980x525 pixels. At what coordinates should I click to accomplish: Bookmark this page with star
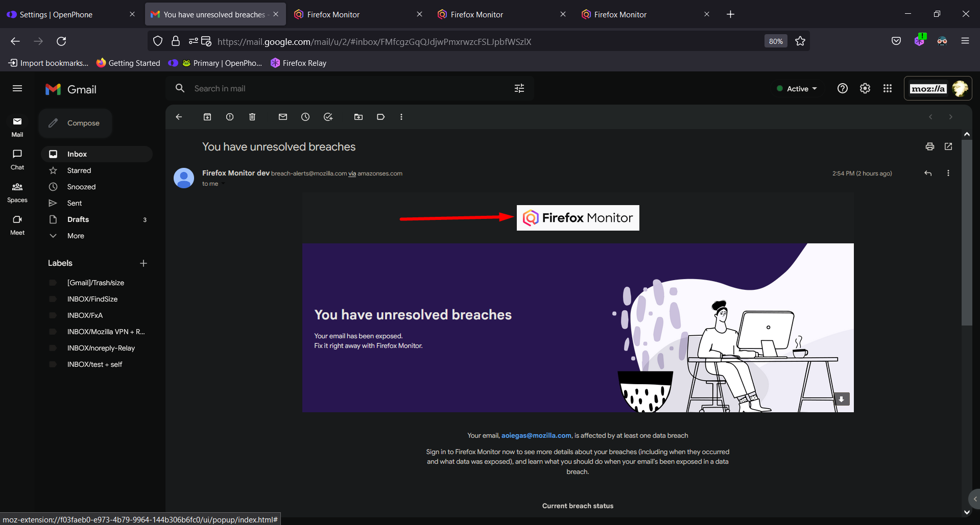point(800,41)
